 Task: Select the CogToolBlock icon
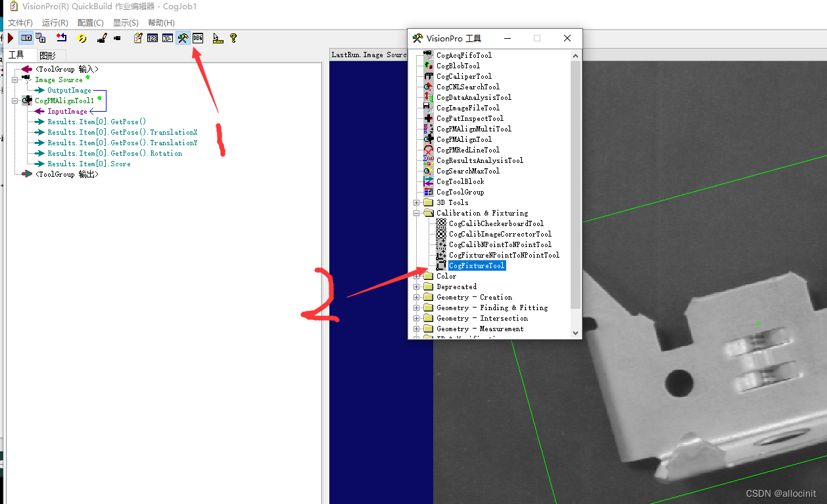point(427,181)
